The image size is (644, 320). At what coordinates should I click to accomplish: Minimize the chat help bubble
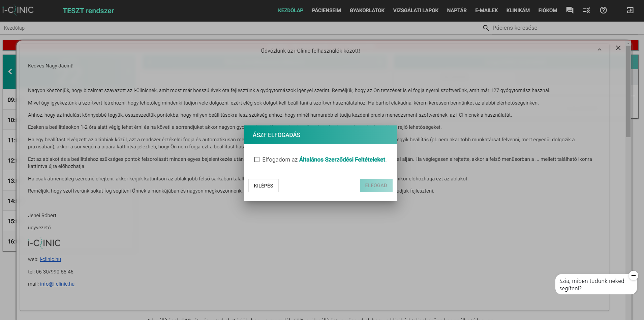click(x=633, y=275)
